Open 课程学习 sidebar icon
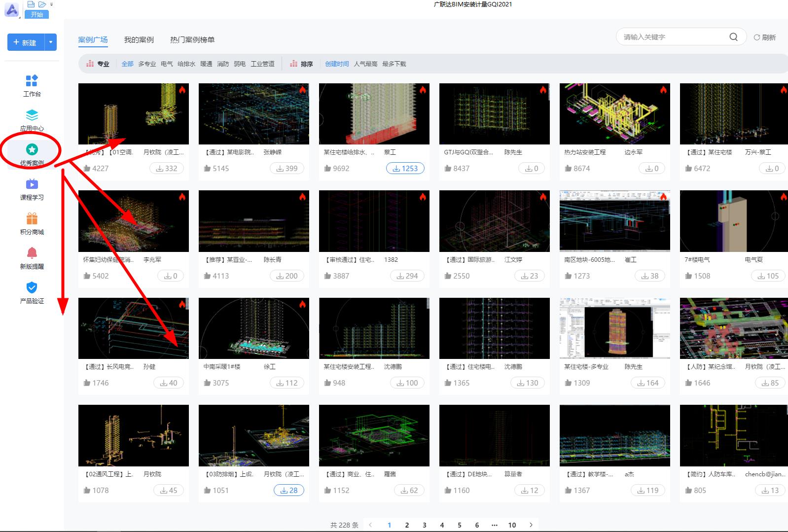Image resolution: width=788 pixels, height=532 pixels. pos(32,184)
